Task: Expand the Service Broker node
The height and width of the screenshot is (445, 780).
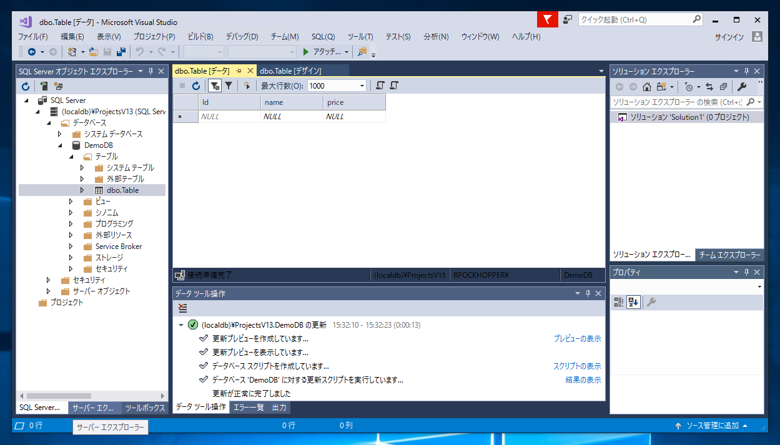Action: [x=71, y=247]
